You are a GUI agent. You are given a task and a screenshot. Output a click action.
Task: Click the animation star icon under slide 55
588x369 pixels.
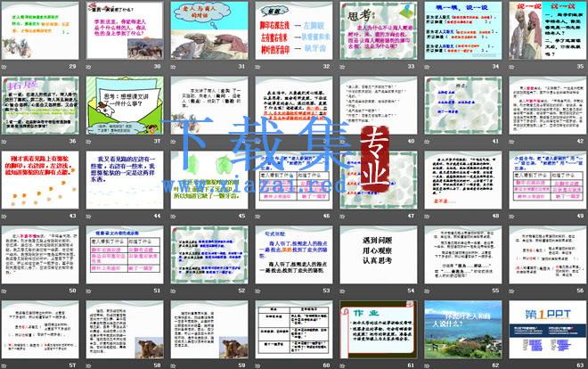click(427, 291)
